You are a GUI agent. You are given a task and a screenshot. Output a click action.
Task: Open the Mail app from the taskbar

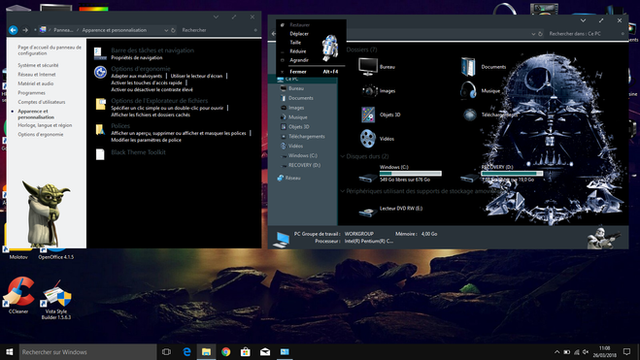coord(265,352)
